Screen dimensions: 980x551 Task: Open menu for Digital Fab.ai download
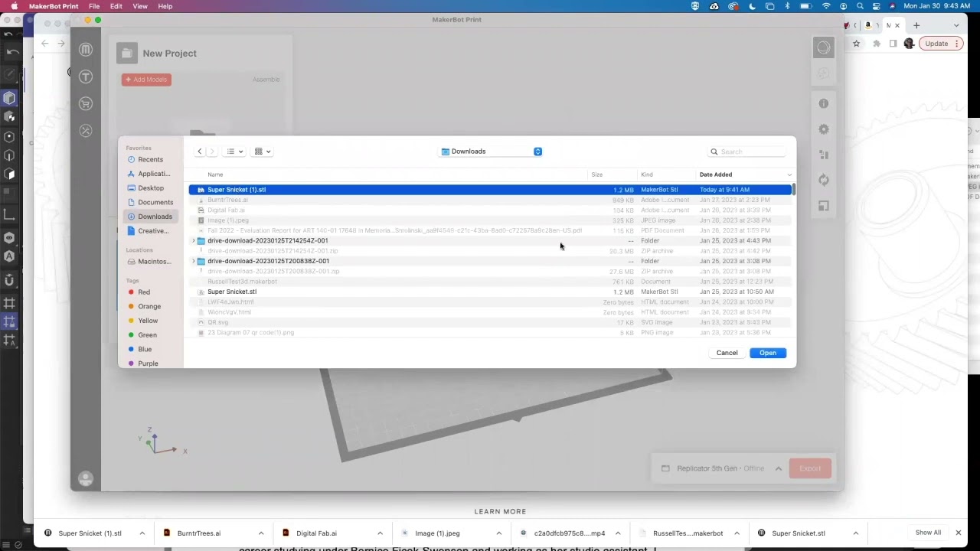pyautogui.click(x=380, y=533)
